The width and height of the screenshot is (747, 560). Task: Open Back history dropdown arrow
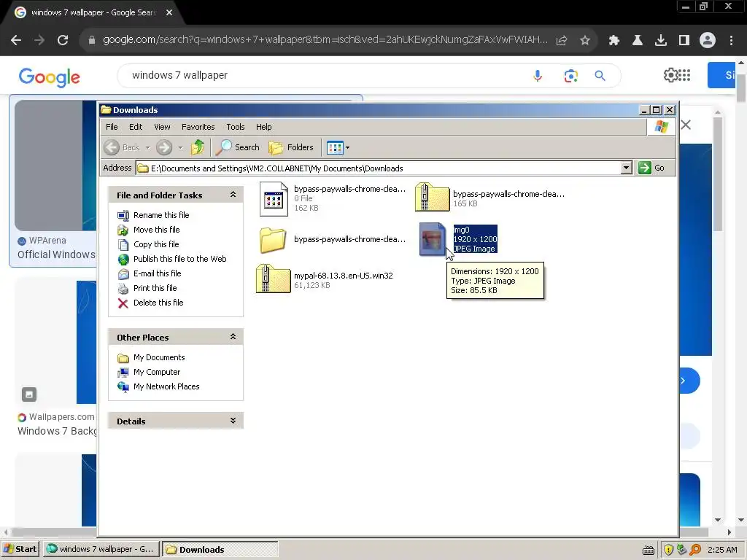[147, 147]
